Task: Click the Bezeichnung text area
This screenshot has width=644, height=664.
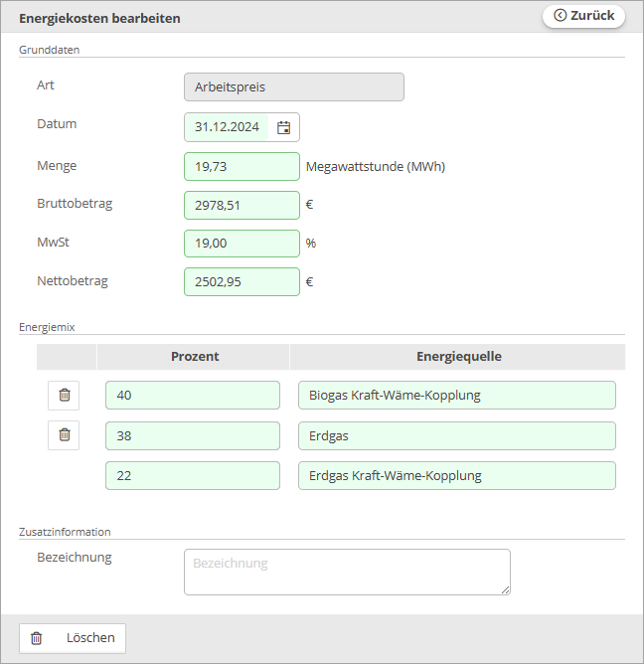Action: [x=347, y=573]
